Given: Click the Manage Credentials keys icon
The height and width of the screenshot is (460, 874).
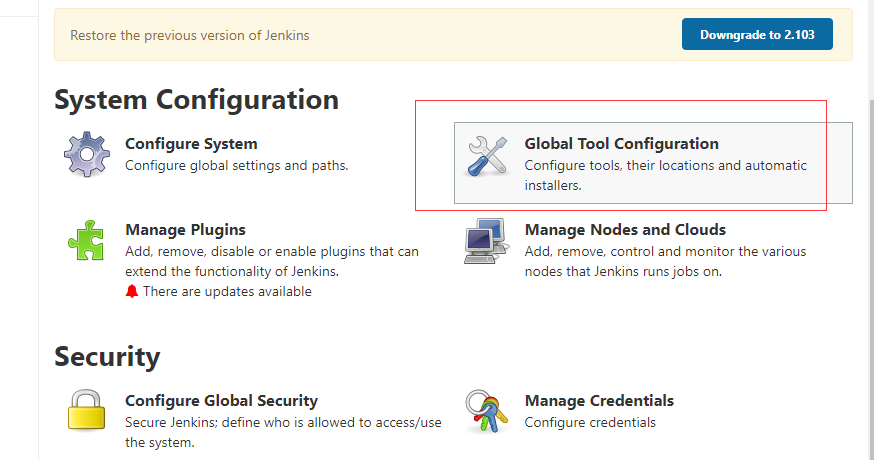Looking at the screenshot, I should point(487,411).
